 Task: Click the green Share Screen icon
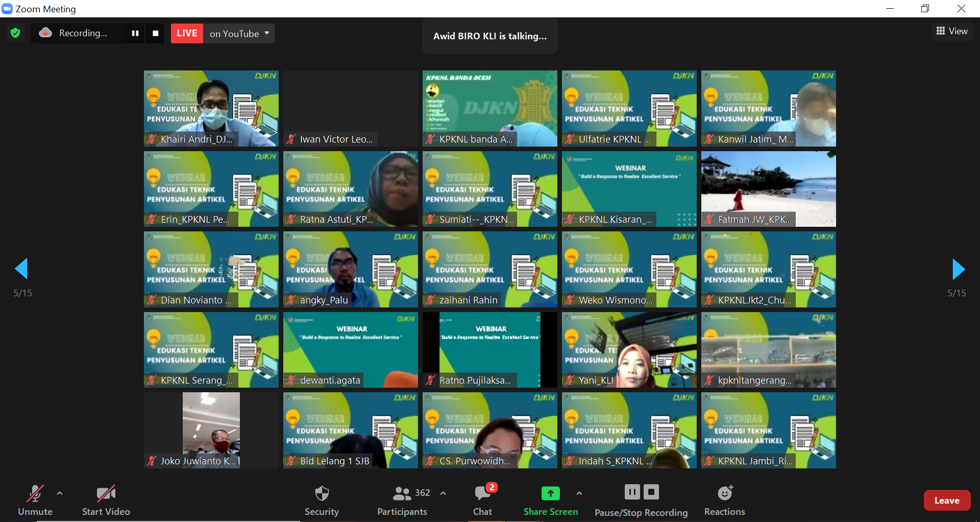[x=550, y=494]
